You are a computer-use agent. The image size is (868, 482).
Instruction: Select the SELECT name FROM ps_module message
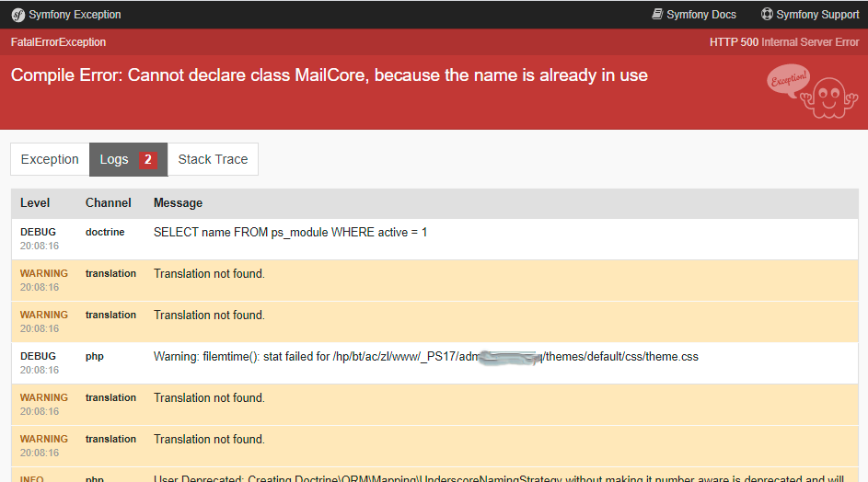coord(290,233)
